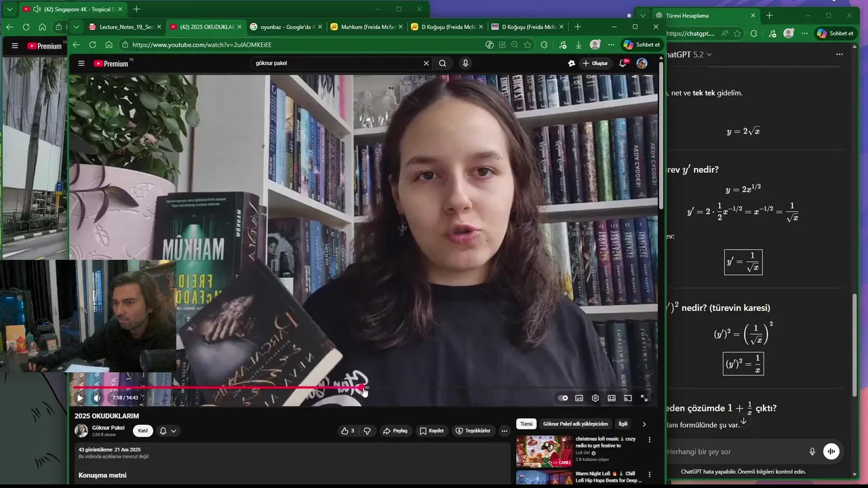Open Edge settings ellipsis menu in front window
The image size is (868, 488).
(x=611, y=45)
